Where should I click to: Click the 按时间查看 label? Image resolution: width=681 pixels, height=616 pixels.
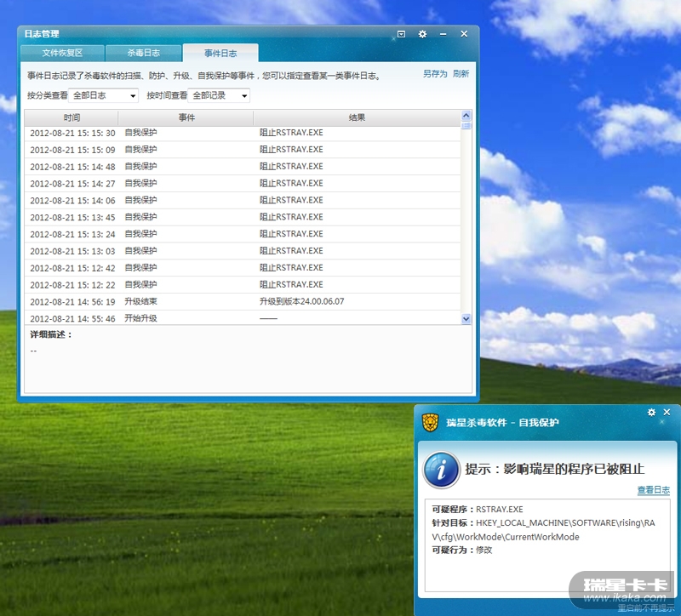167,95
